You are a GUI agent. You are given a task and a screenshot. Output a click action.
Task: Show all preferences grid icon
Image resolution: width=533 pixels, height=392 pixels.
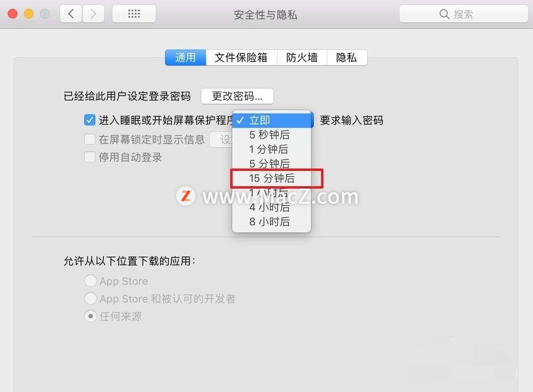(x=134, y=14)
